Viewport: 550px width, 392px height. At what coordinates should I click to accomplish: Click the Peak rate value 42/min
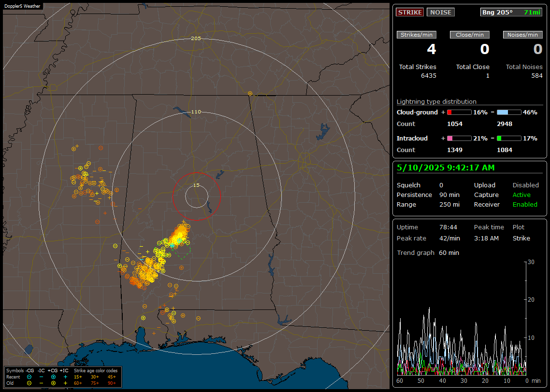point(449,238)
